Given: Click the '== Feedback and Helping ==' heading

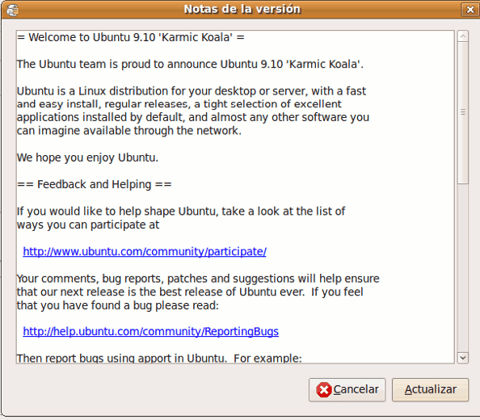Looking at the screenshot, I should click(94, 184).
